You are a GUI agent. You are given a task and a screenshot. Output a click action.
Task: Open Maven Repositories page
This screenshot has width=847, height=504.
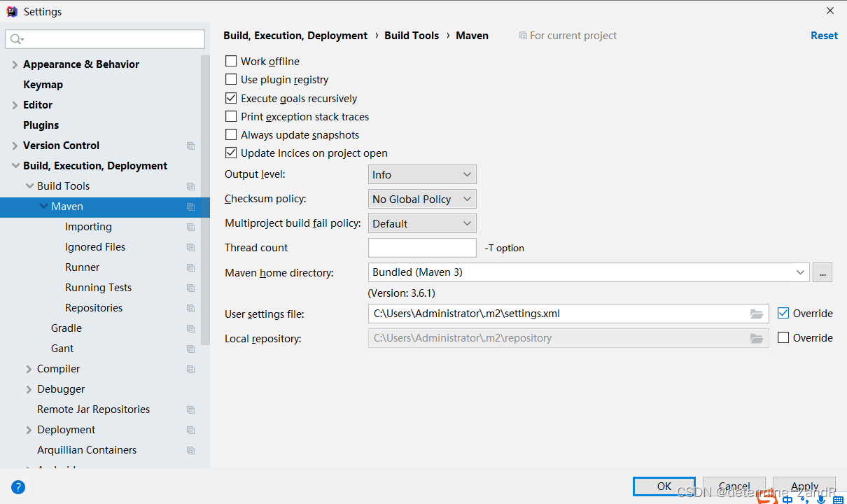tap(94, 308)
